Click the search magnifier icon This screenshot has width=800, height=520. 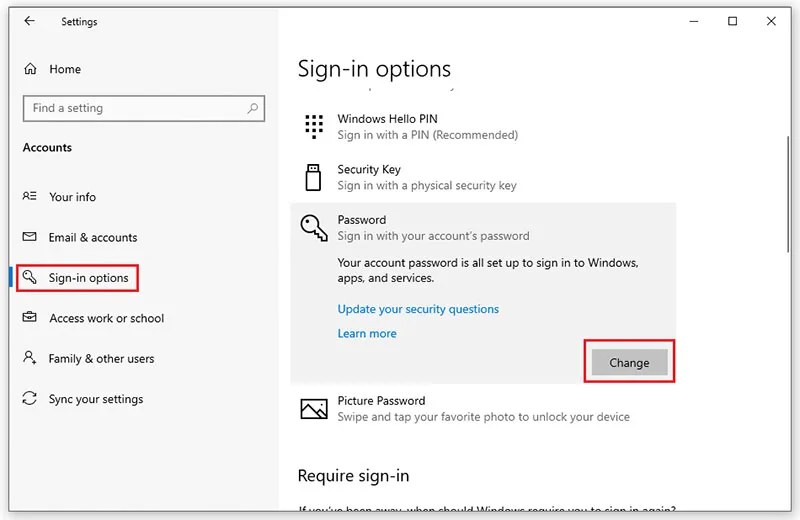253,108
